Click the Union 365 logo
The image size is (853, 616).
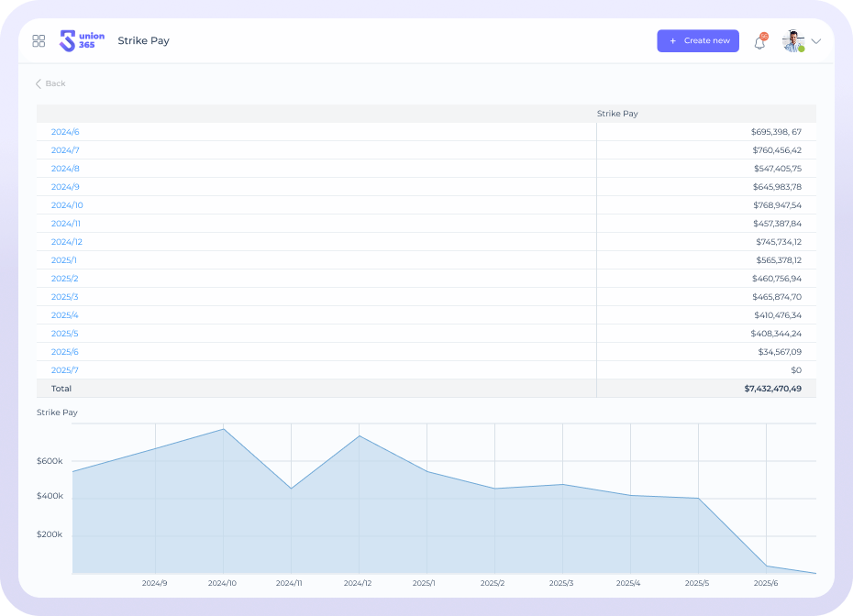[x=82, y=41]
